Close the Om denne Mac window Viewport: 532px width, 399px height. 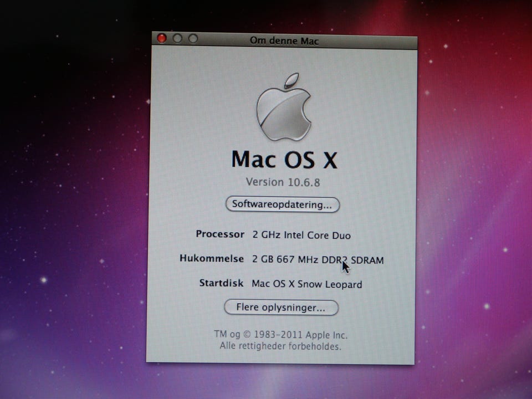pyautogui.click(x=162, y=38)
